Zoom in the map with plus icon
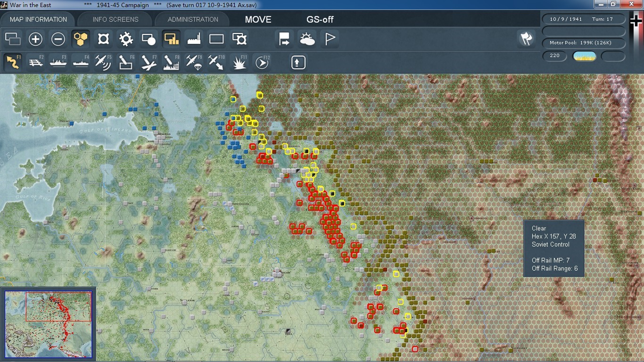The height and width of the screenshot is (362, 644). [x=35, y=39]
